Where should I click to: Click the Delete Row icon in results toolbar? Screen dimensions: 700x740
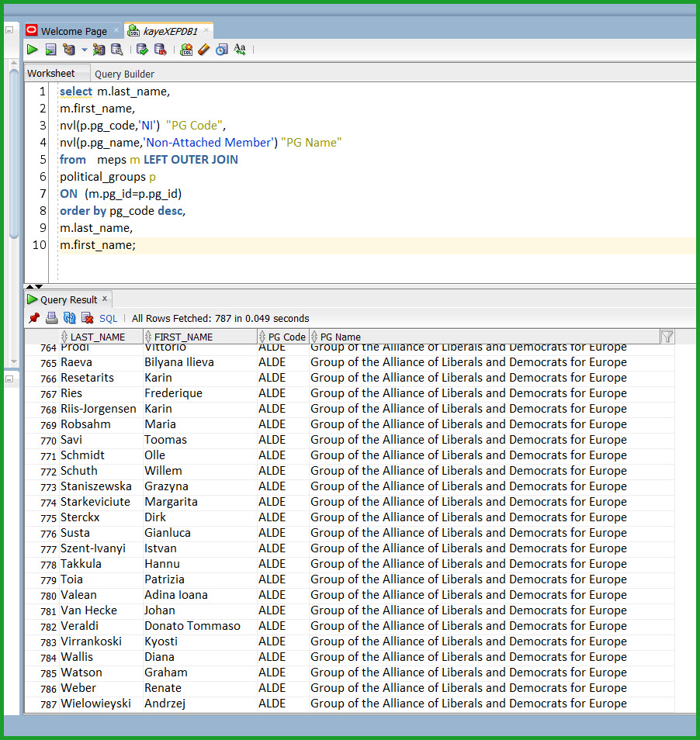[88, 318]
